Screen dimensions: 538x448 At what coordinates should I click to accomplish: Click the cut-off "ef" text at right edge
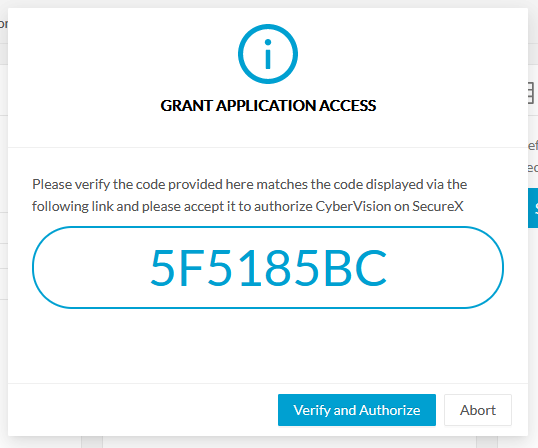[x=533, y=145]
